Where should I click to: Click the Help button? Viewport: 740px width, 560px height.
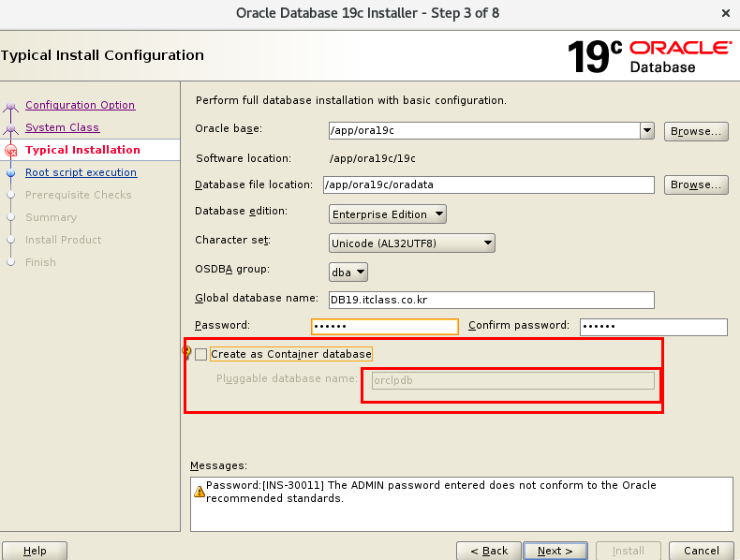35,551
